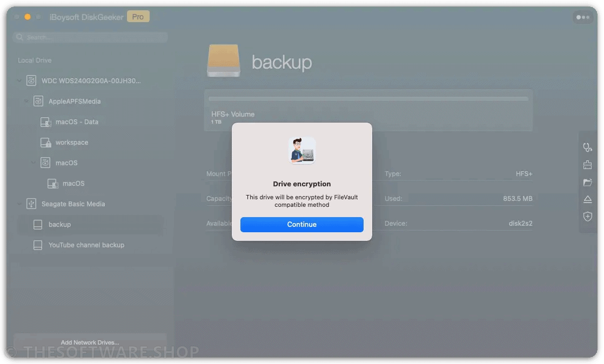Collapse the macOS volume group
Screen dimensions: 604x364
(x=33, y=163)
